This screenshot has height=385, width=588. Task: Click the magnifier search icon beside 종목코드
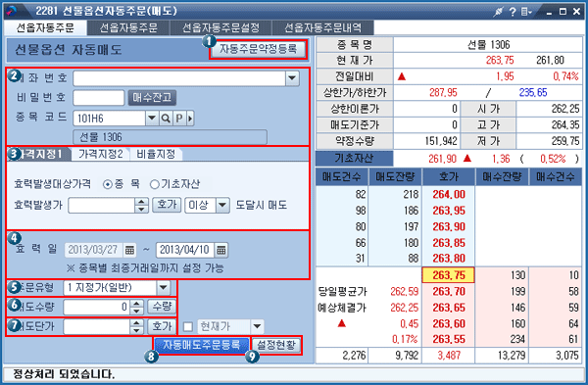click(166, 119)
